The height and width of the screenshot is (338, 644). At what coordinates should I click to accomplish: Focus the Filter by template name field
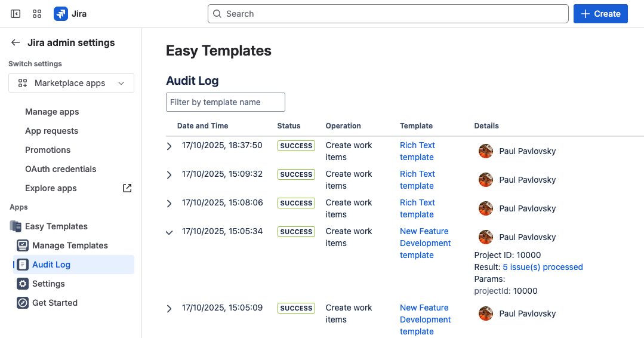(x=225, y=102)
